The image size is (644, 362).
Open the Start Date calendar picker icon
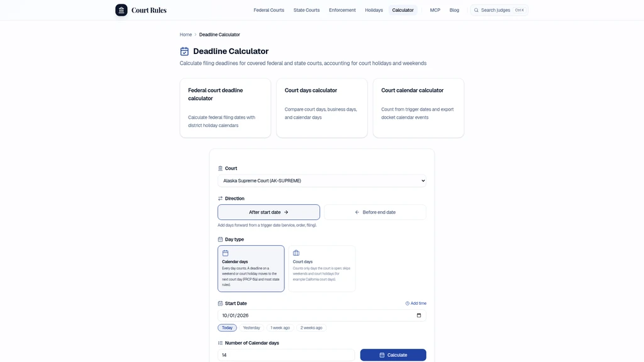pos(419,315)
